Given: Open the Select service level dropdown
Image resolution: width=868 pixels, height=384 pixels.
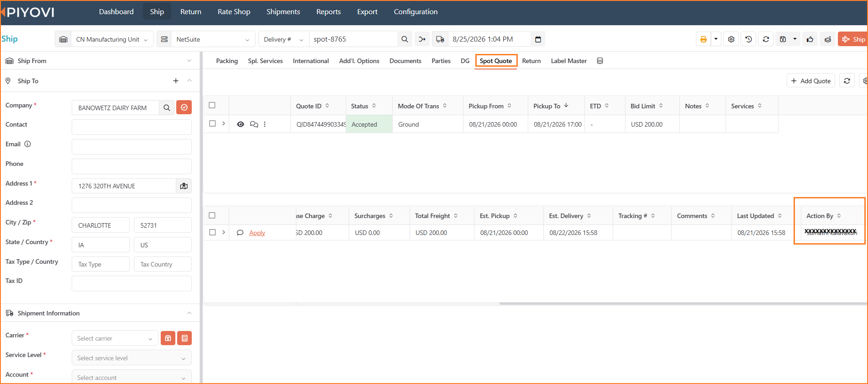Looking at the screenshot, I should tap(132, 358).
